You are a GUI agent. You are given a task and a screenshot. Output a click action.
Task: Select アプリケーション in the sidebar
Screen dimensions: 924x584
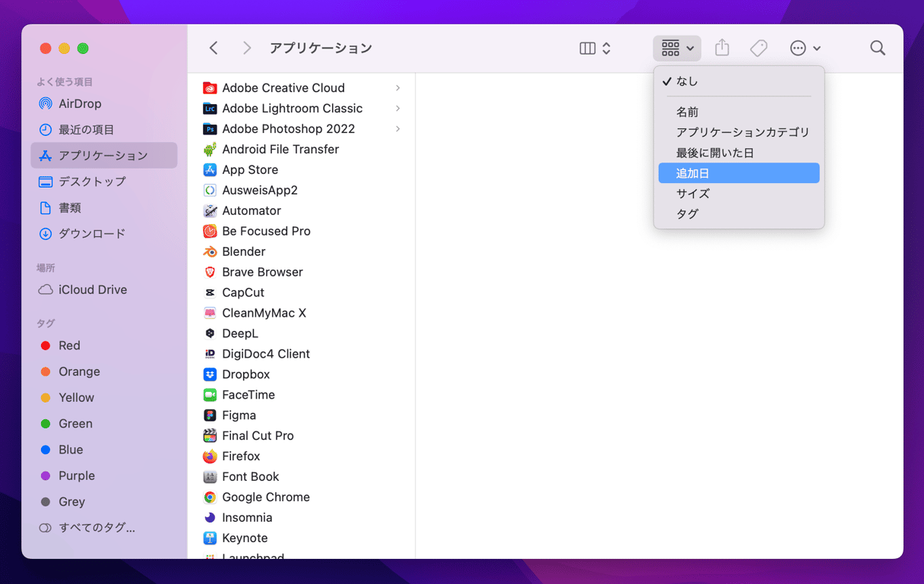(x=104, y=155)
